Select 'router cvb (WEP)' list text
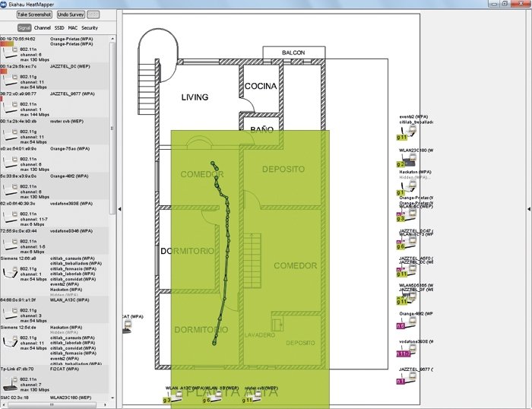Viewport: 532px width, 409px height. 67,121
